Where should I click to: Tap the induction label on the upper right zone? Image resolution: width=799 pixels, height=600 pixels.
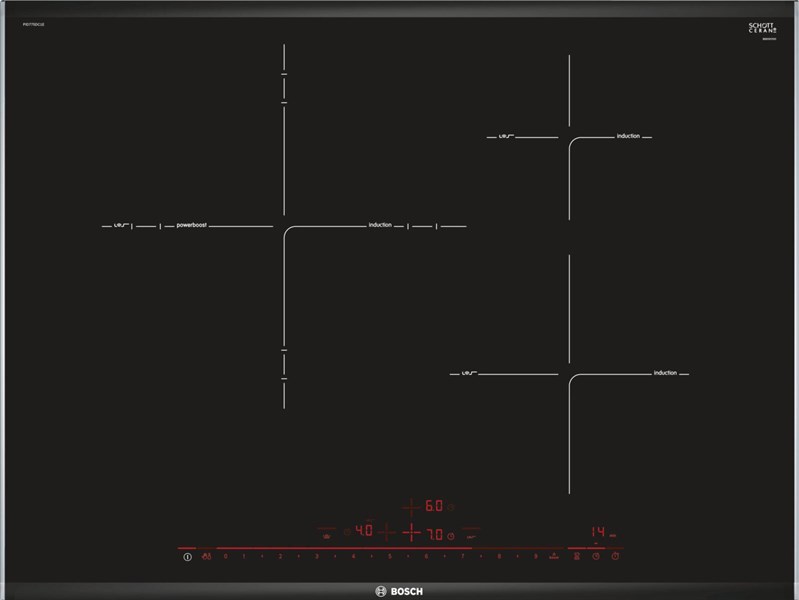[x=628, y=136]
